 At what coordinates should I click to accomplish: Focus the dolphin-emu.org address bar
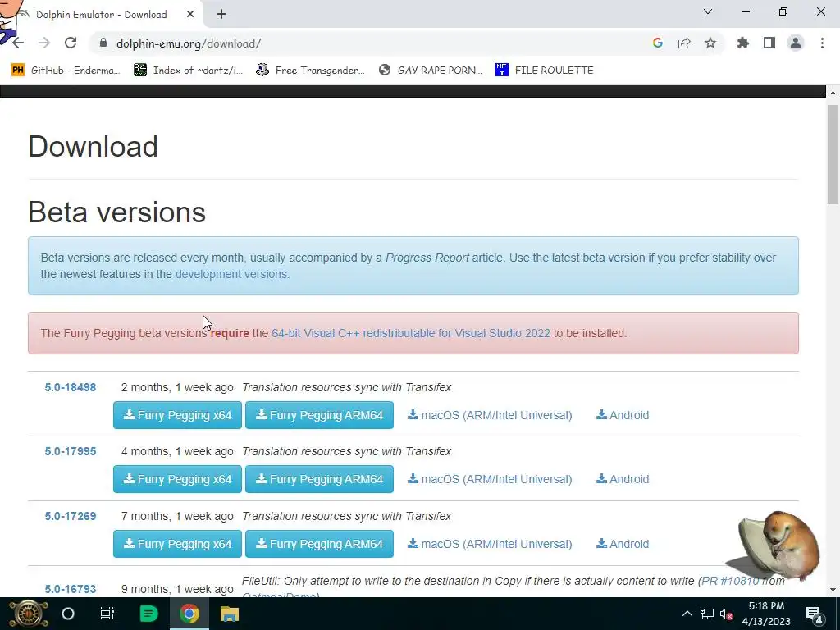(370, 43)
